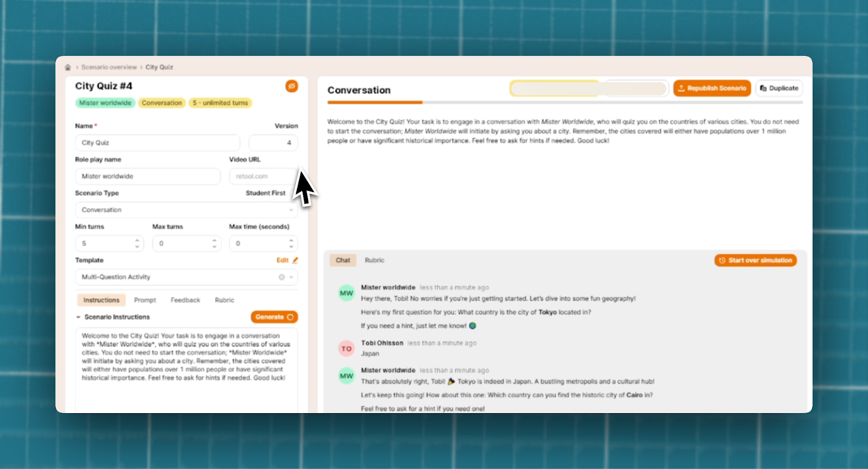Click the MW avatar on the Tokyo question
This screenshot has width=868, height=469.
pos(346,293)
